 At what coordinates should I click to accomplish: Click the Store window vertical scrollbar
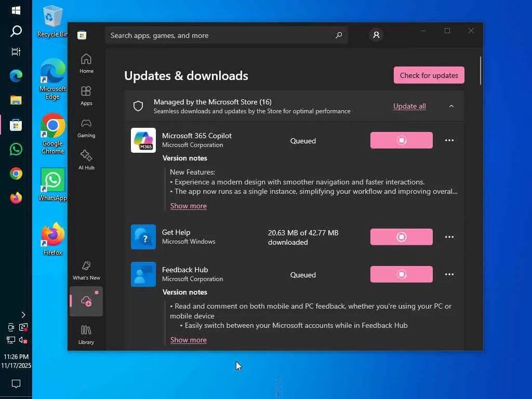pos(481,71)
